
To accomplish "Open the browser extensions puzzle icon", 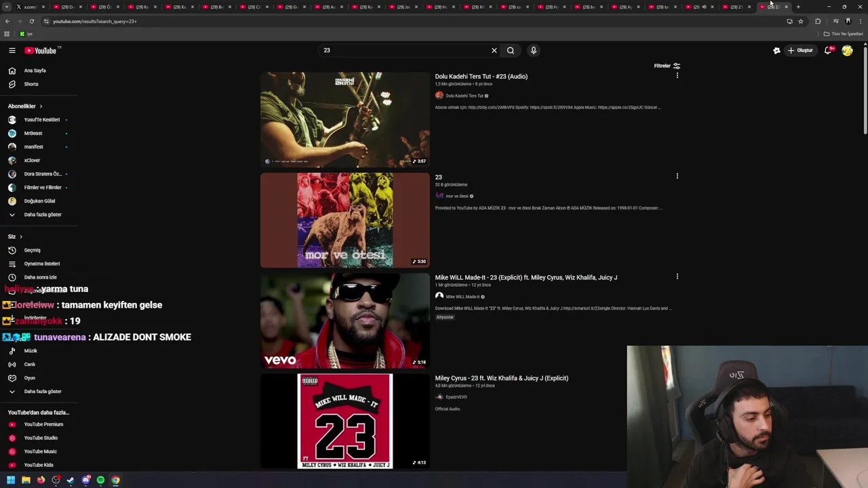I will click(x=818, y=21).
